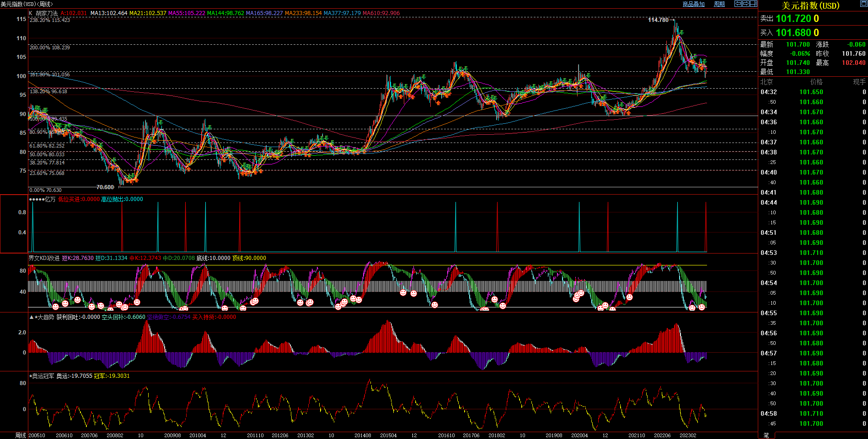This screenshot has width=868, height=439.
Task: Open the 商品叠加 overlay link
Action: [693, 4]
